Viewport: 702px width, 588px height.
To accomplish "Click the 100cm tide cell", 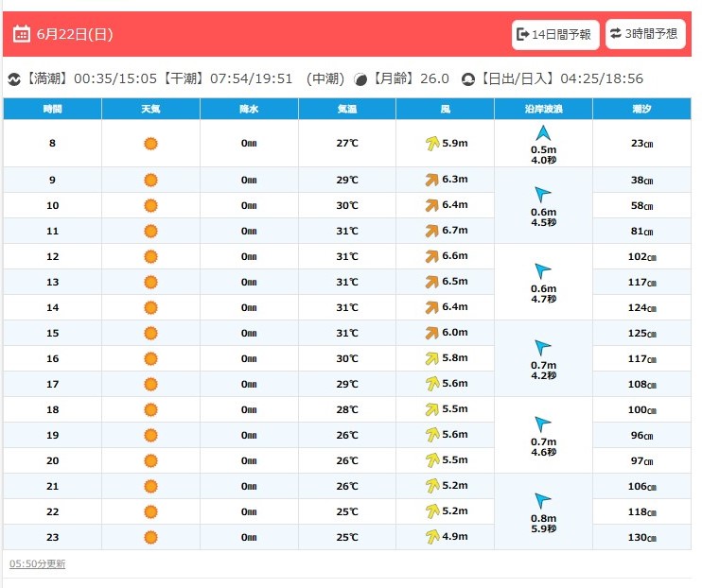I will [641, 409].
